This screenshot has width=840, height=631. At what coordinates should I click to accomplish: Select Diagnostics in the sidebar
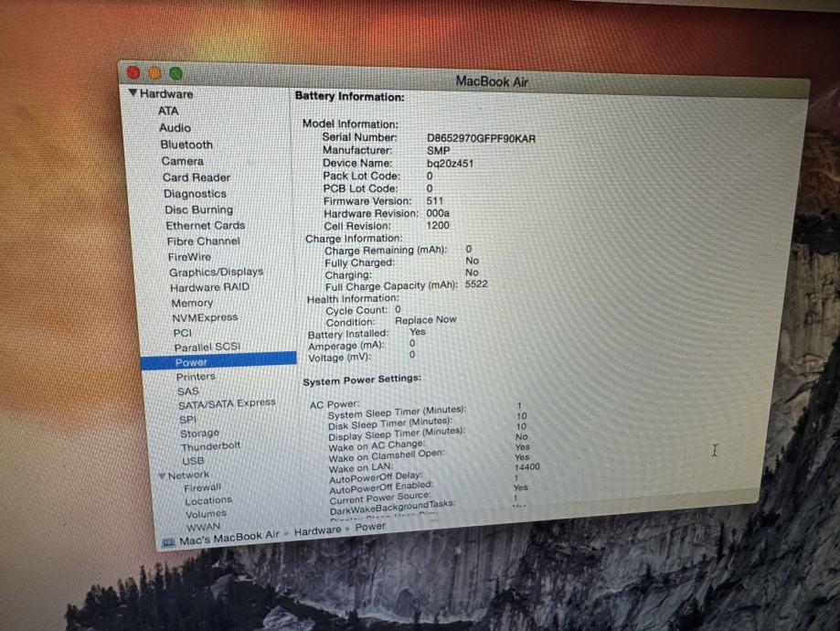[195, 194]
